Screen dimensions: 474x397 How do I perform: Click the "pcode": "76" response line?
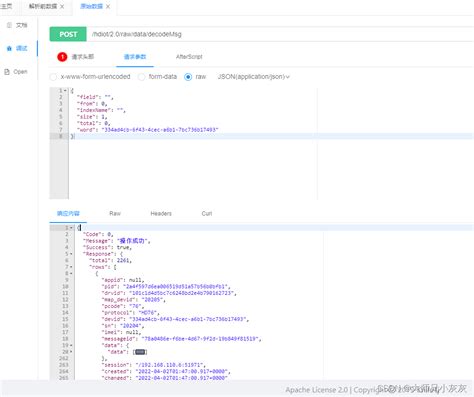[x=123, y=306]
